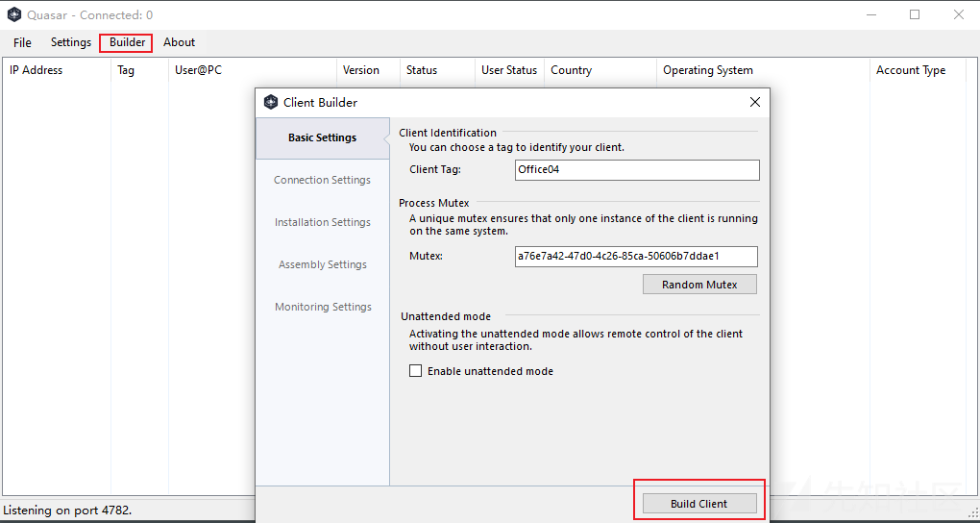
Task: Sort by IP Address column header
Action: [57, 71]
